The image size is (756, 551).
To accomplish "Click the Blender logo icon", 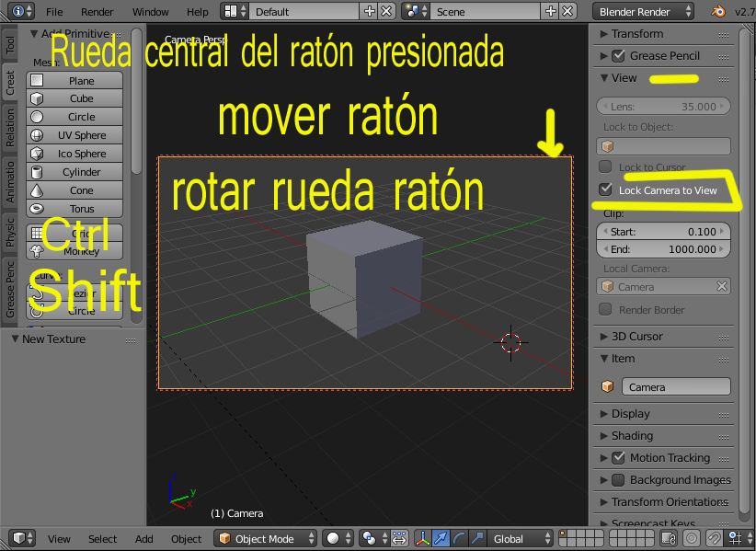I will (x=718, y=11).
